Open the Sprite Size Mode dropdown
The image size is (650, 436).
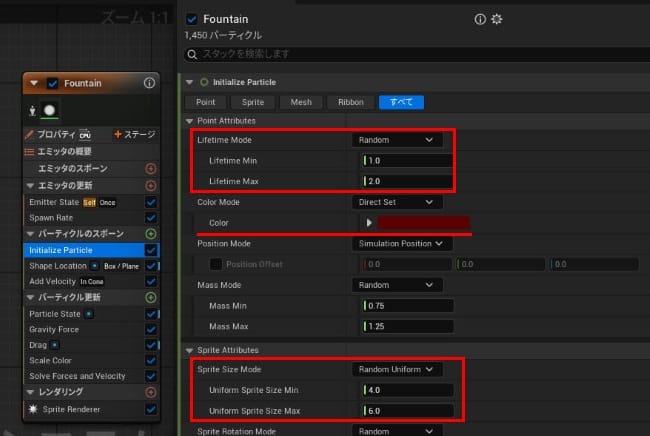pos(397,369)
